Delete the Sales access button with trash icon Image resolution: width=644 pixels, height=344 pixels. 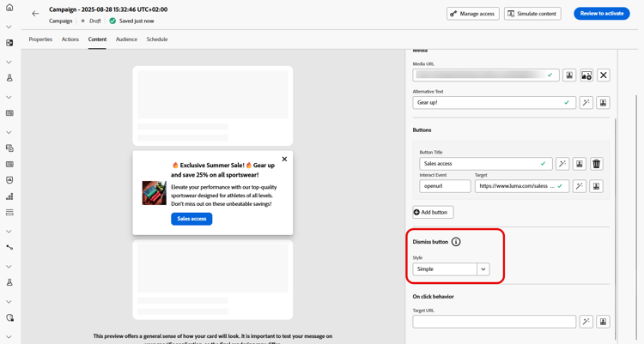pos(597,164)
